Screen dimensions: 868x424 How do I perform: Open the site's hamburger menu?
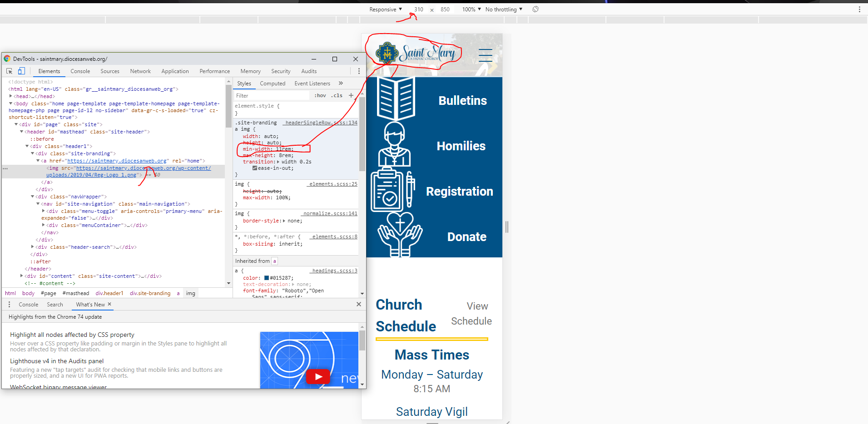click(485, 55)
